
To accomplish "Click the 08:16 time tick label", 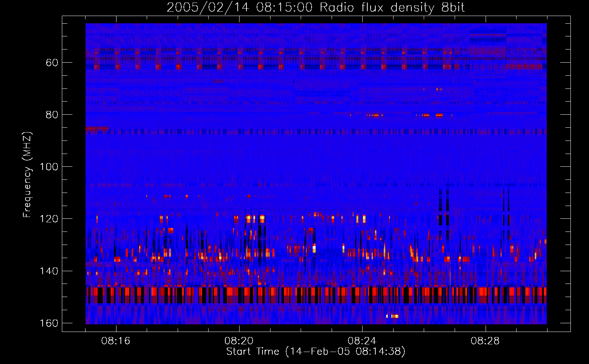I will click(116, 341).
